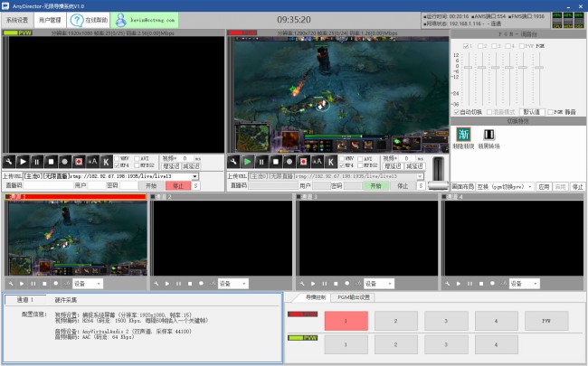Open the 互换 layout mode dropdown

tap(505, 186)
